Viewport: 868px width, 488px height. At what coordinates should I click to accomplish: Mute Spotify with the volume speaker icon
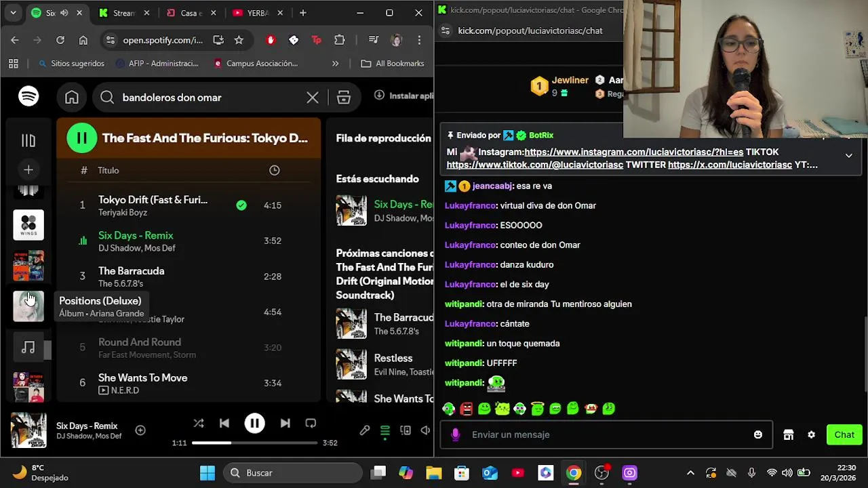[425, 430]
